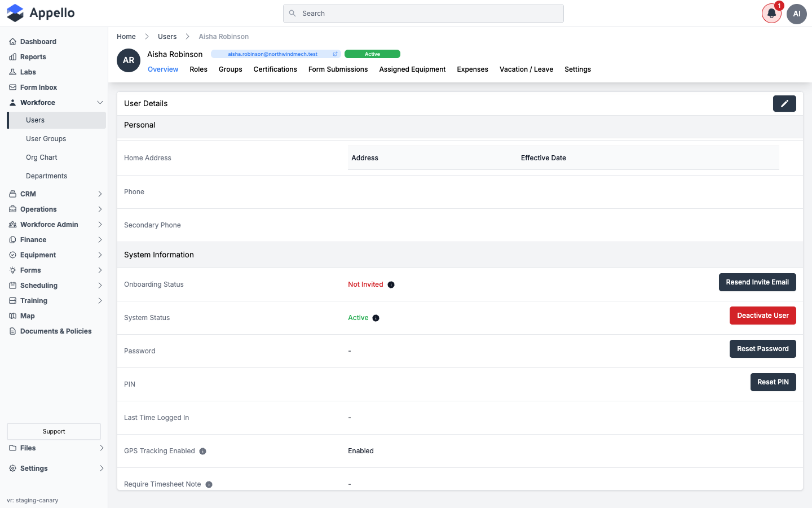The height and width of the screenshot is (508, 812).
Task: Click info icon for Require Timesheet Note
Action: coord(209,484)
